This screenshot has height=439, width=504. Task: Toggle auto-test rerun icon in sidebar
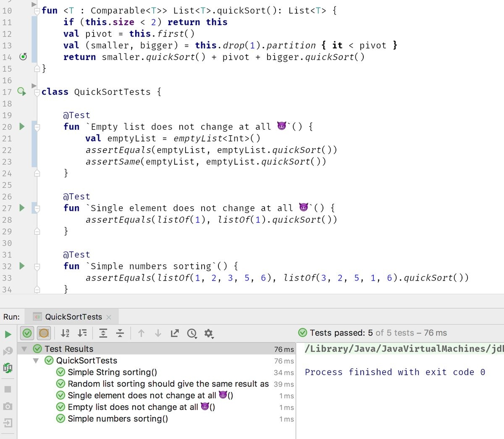click(8, 368)
